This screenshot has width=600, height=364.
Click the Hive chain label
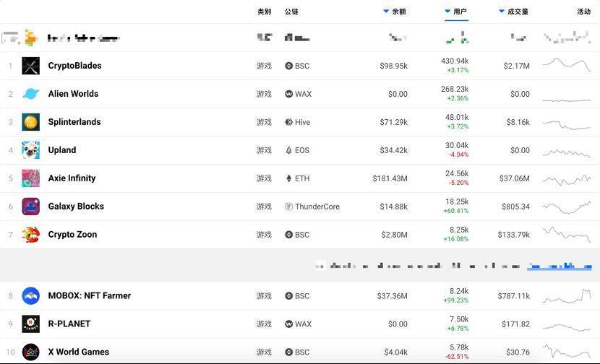pyautogui.click(x=302, y=122)
